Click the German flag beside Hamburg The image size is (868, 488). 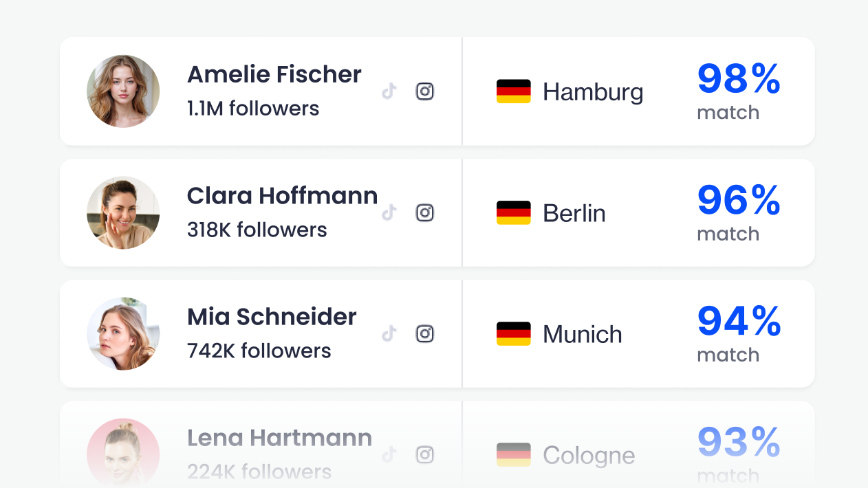point(514,91)
